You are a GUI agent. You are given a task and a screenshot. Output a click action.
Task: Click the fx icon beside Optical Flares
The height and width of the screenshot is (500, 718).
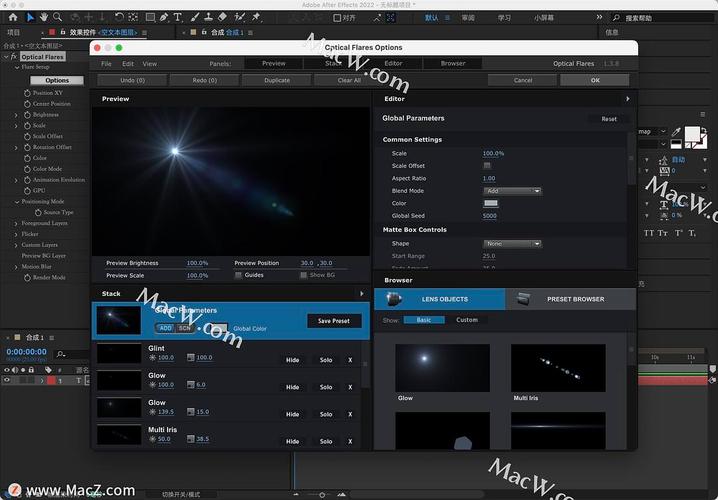14,57
